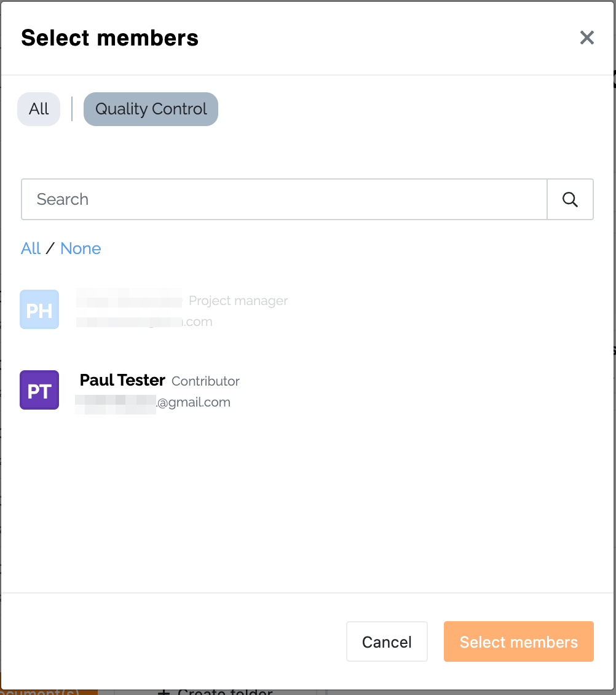The width and height of the screenshot is (616, 695).
Task: Select the purple PT avatar
Action: 39,390
